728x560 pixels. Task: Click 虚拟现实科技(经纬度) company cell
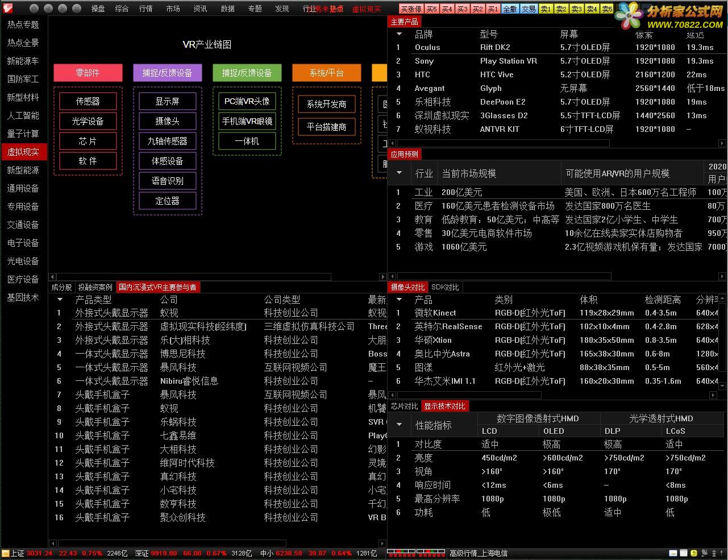click(x=203, y=326)
